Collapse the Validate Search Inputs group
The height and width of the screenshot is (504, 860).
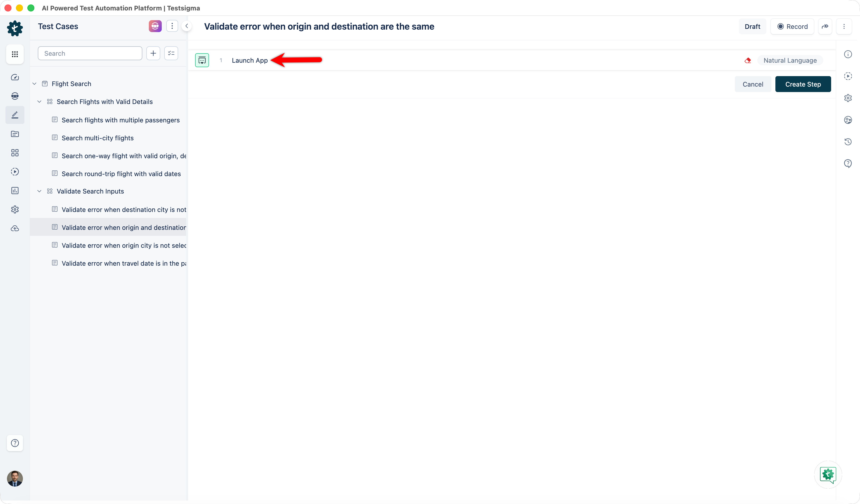39,191
